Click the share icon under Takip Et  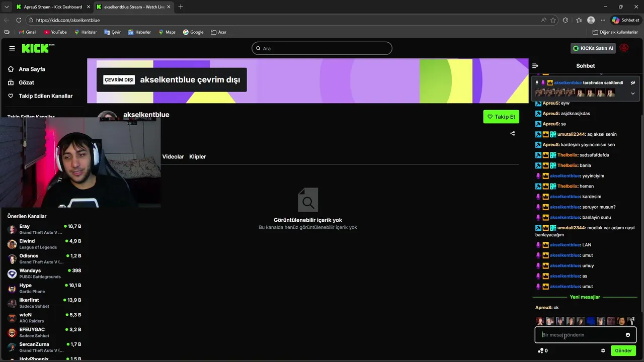512,134
